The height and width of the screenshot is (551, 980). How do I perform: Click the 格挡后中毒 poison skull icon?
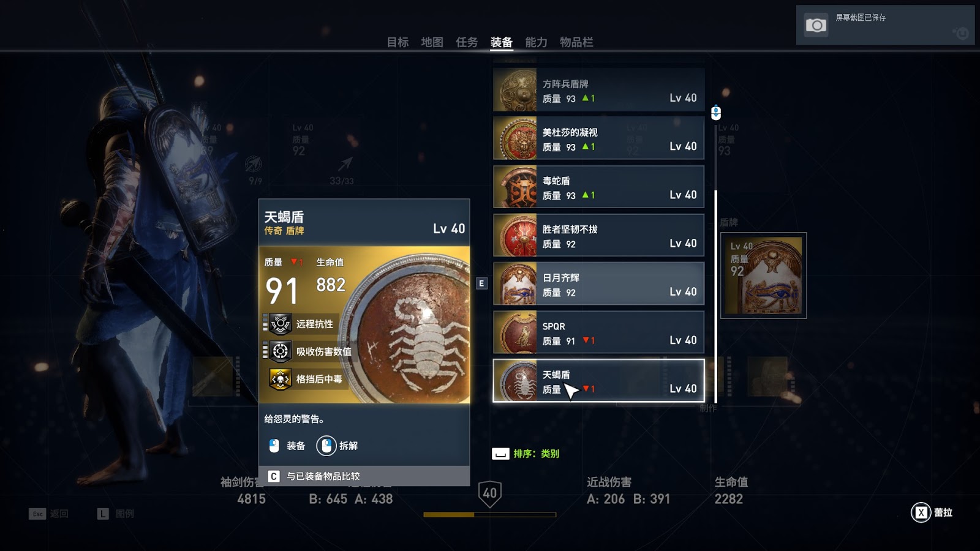(x=280, y=379)
